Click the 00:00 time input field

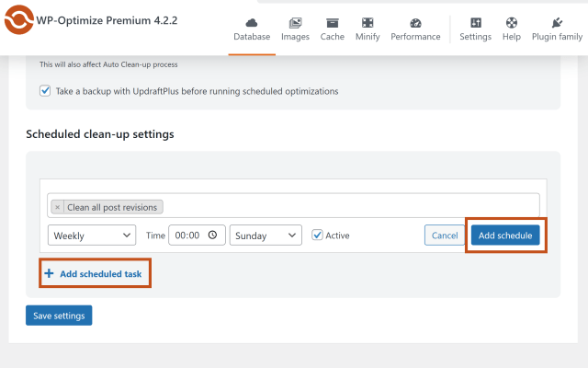[197, 236]
